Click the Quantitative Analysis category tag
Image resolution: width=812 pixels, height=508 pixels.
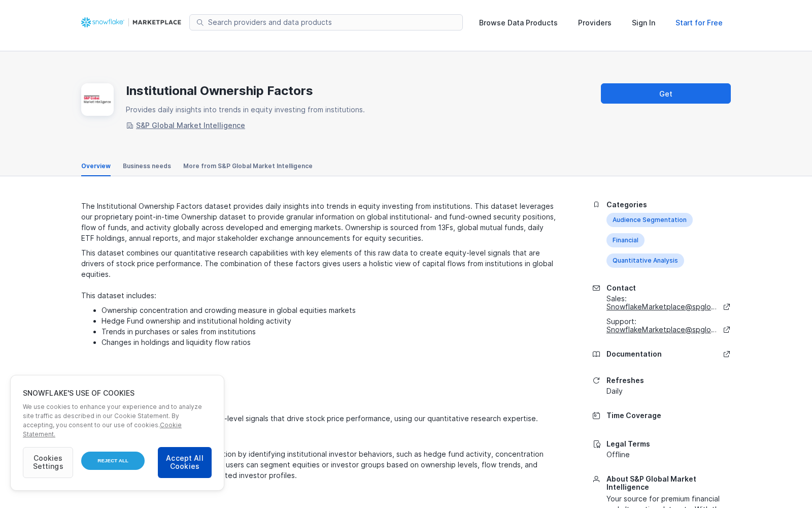point(645,261)
